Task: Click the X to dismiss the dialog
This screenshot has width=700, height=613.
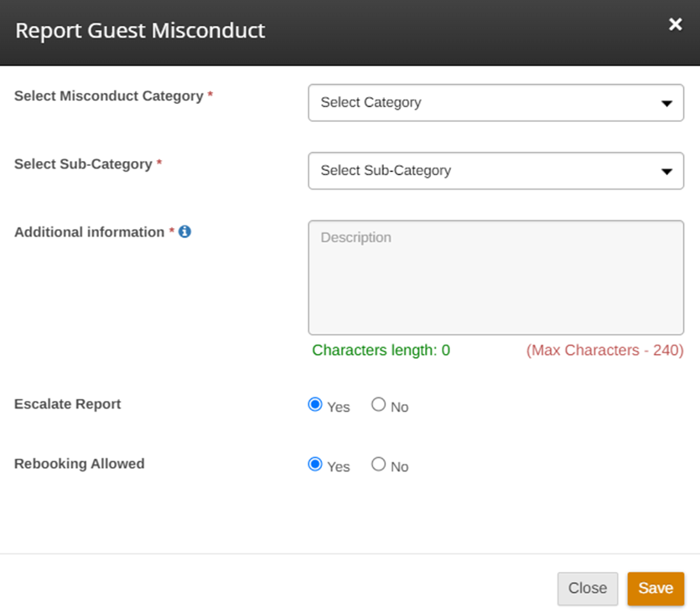Action: (x=675, y=24)
